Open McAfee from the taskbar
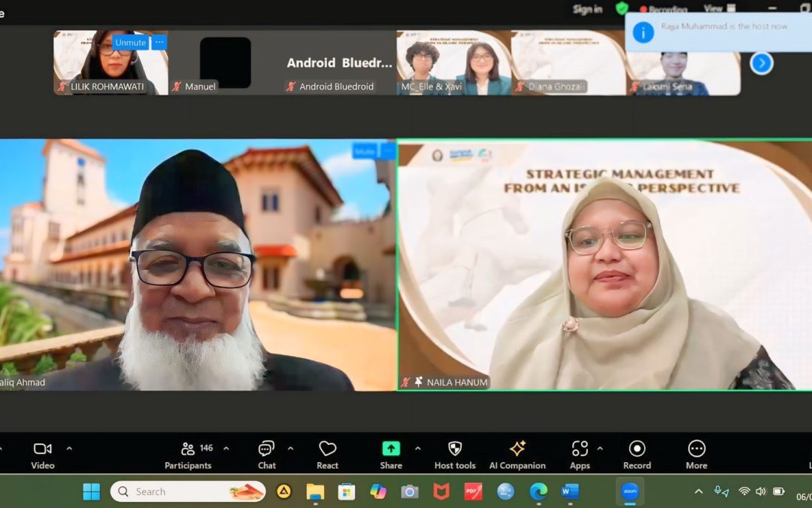Screen dimensions: 812x508 pyautogui.click(x=441, y=491)
